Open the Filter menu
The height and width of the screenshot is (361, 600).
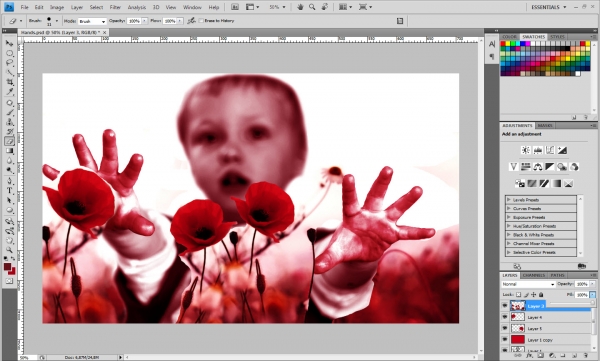[115, 7]
